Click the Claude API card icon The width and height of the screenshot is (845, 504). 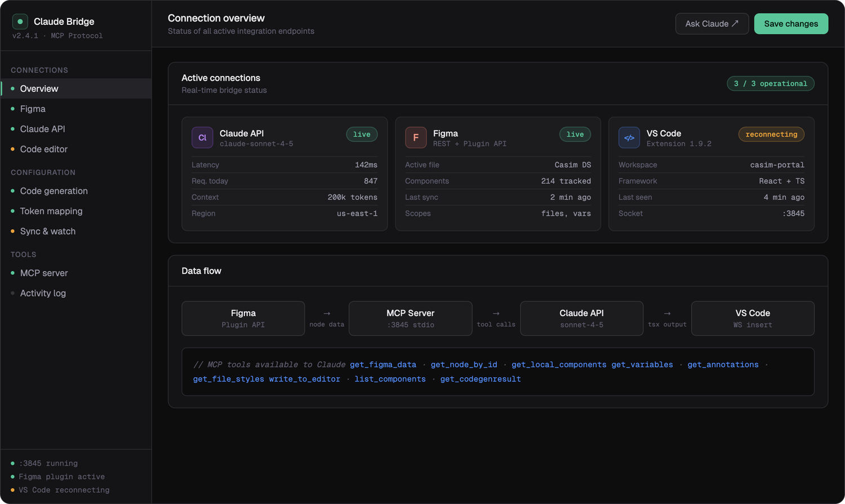tap(202, 137)
